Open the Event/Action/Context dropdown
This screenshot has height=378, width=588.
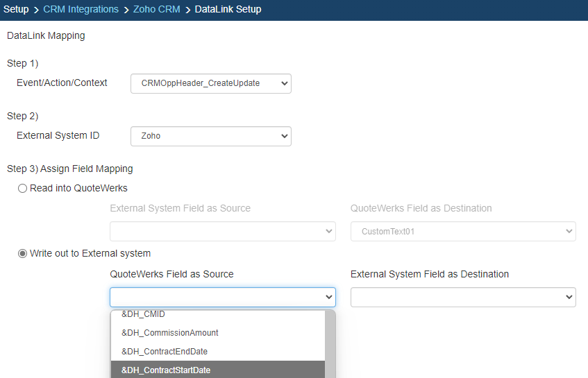pyautogui.click(x=210, y=83)
